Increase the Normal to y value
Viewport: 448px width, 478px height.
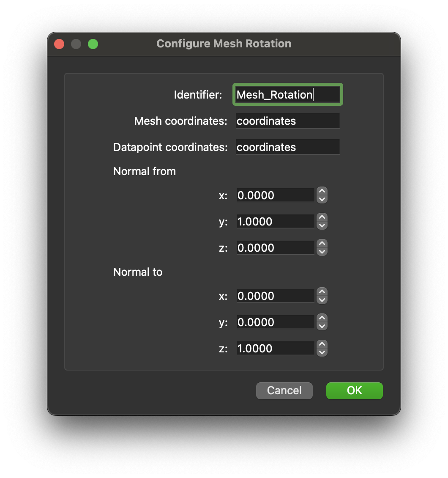coord(322,318)
